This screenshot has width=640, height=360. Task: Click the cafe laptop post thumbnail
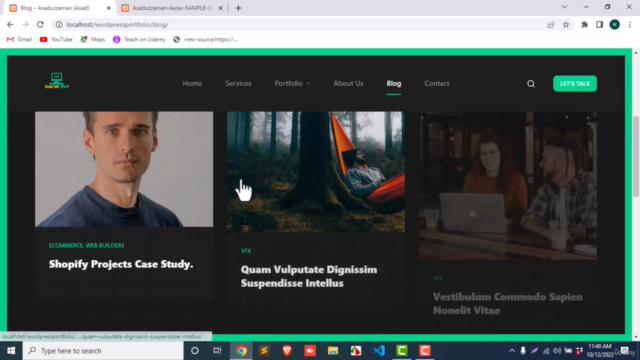[508, 186]
